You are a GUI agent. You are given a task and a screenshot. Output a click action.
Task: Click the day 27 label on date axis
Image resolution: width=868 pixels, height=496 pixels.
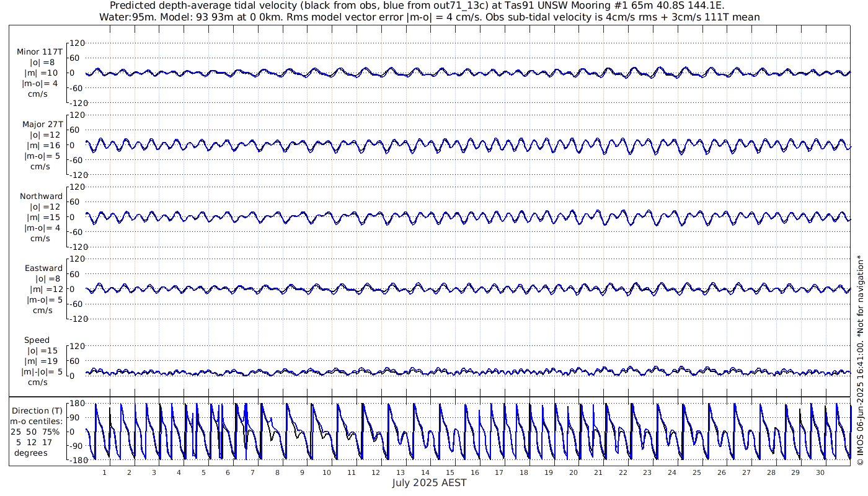coord(746,472)
